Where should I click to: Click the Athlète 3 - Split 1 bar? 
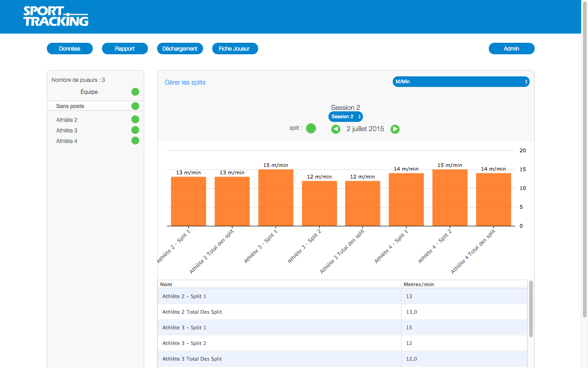point(276,198)
